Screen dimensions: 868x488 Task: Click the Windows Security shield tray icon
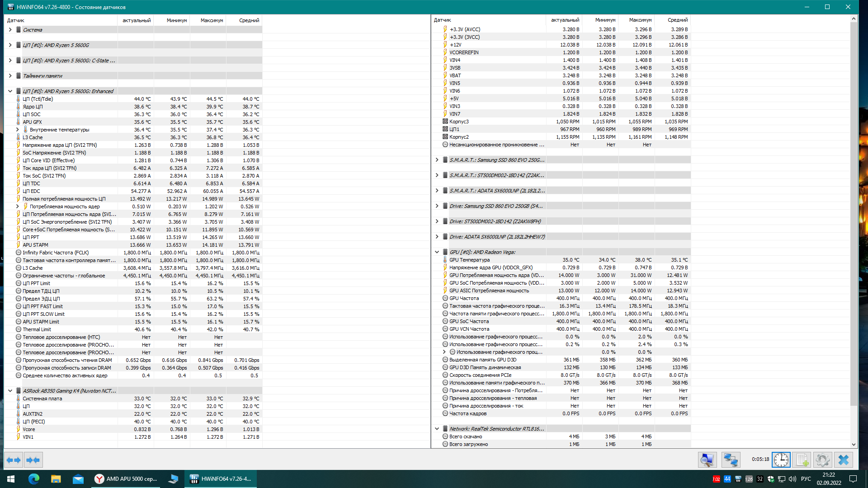click(x=771, y=479)
